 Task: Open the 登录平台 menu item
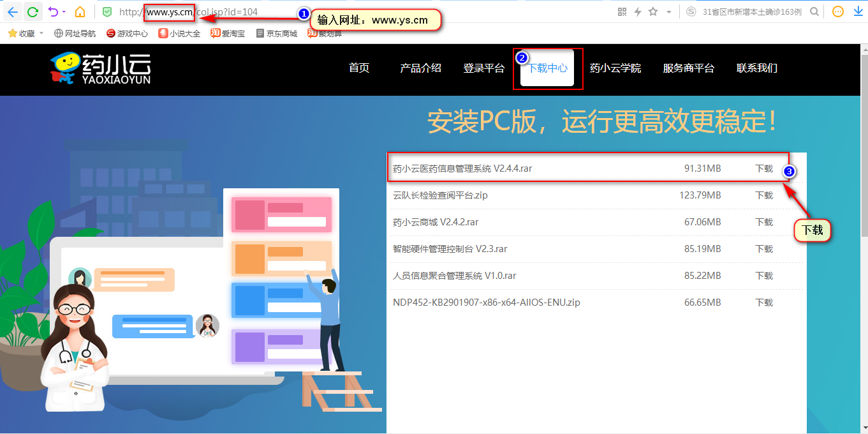point(484,68)
